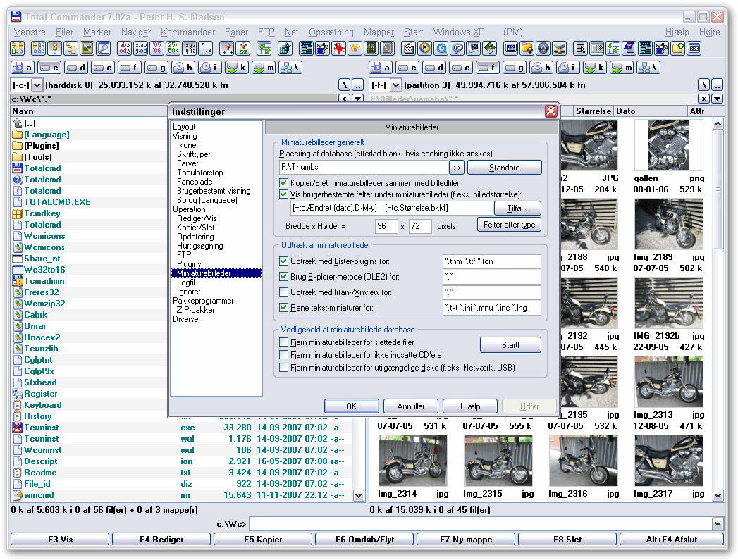Uncheck Udtræk med Lister-plugins for
Viewport: 738px width, 560px height.
(284, 261)
